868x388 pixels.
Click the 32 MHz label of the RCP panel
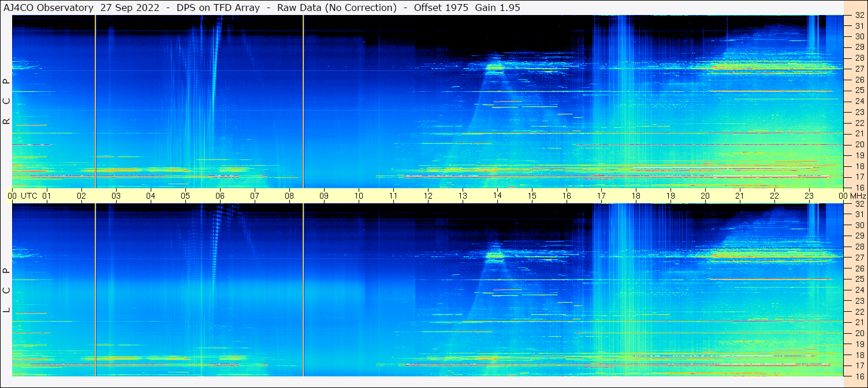click(x=859, y=16)
